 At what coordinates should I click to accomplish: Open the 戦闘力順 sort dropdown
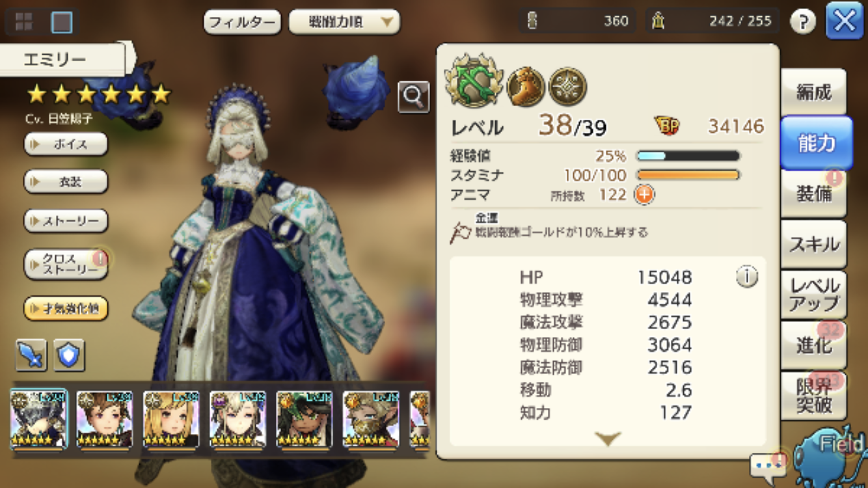coord(344,22)
